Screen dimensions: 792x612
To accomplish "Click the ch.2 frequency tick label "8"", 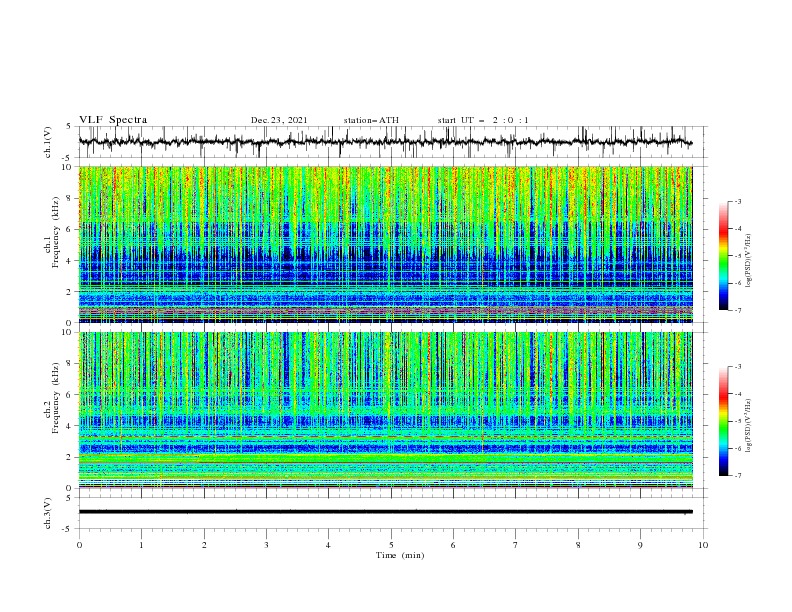I will click(x=70, y=364).
